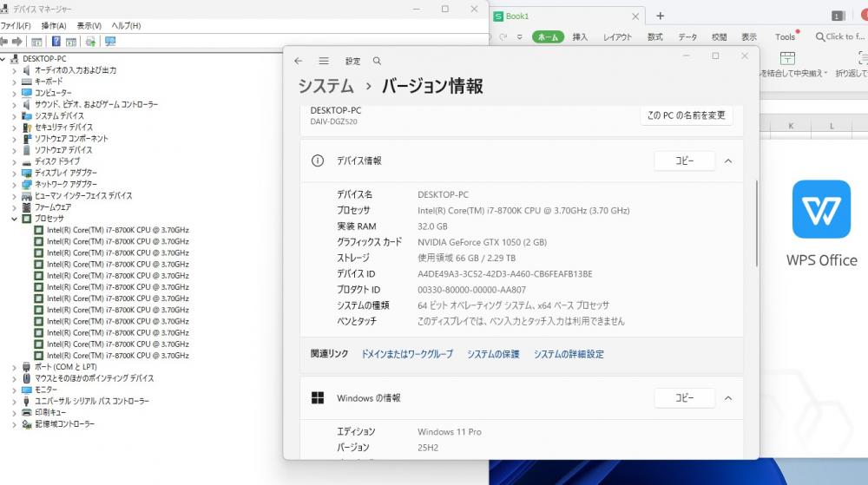Click the help icon in Device Manager toolbar
868x485 pixels.
coord(56,42)
